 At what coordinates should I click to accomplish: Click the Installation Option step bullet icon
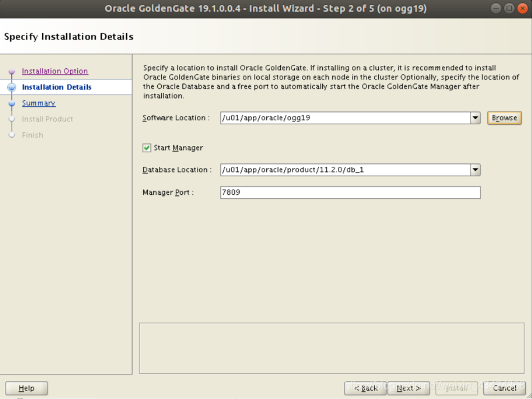click(x=12, y=71)
